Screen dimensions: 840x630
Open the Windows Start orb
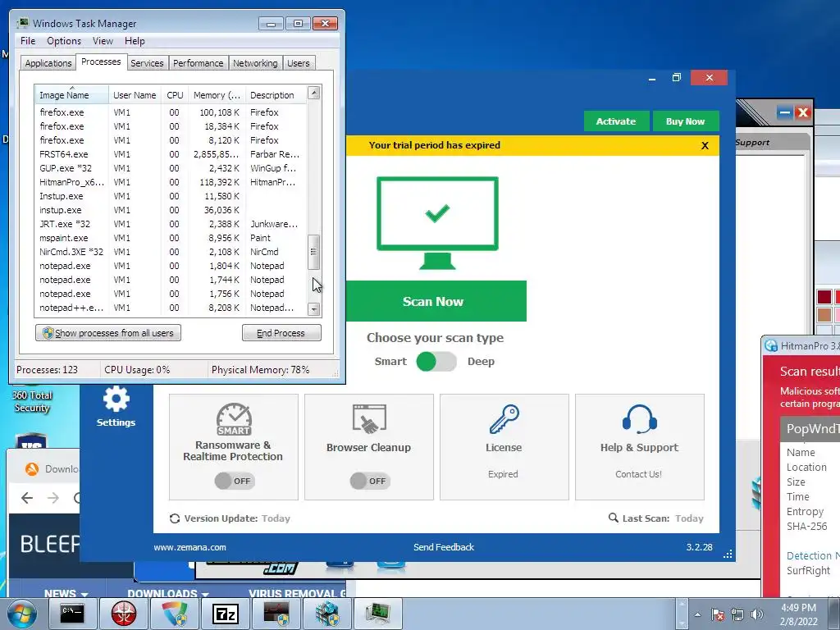(x=22, y=614)
